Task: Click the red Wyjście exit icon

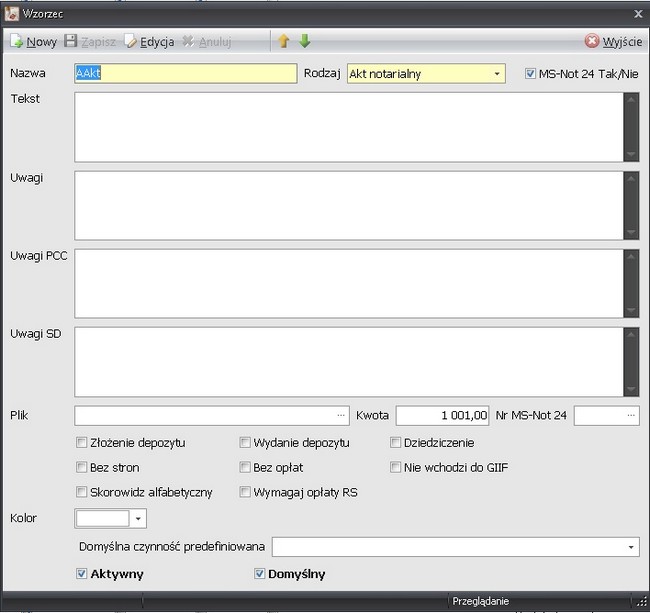Action: [592, 42]
